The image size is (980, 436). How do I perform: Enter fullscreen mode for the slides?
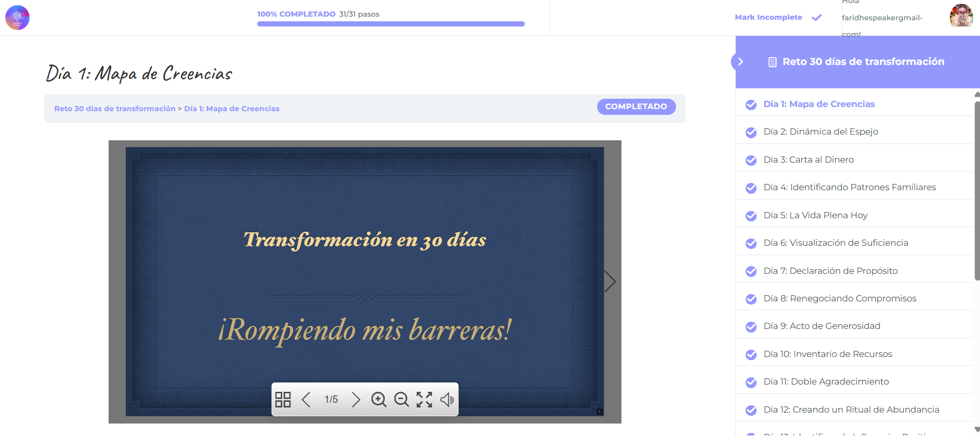click(424, 400)
